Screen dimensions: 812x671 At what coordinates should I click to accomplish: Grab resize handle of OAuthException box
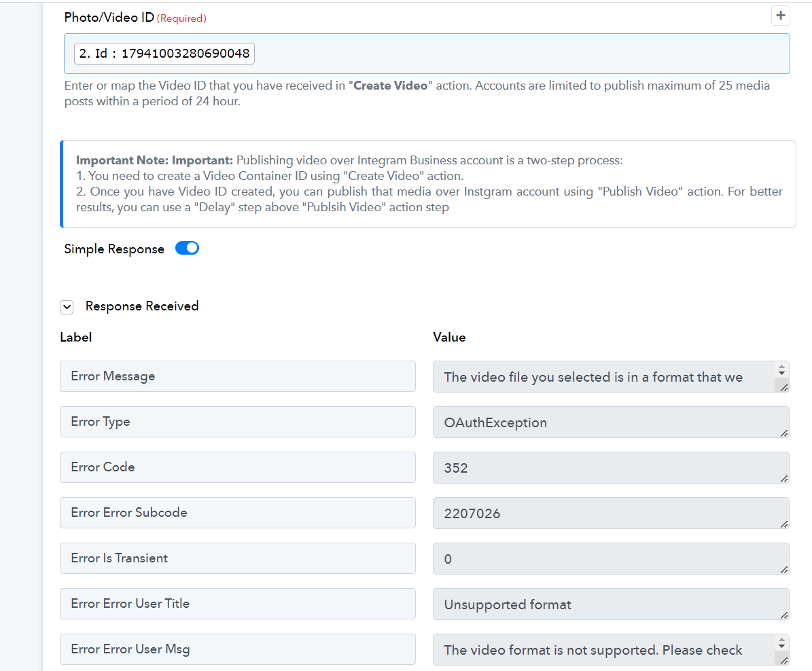point(784,433)
